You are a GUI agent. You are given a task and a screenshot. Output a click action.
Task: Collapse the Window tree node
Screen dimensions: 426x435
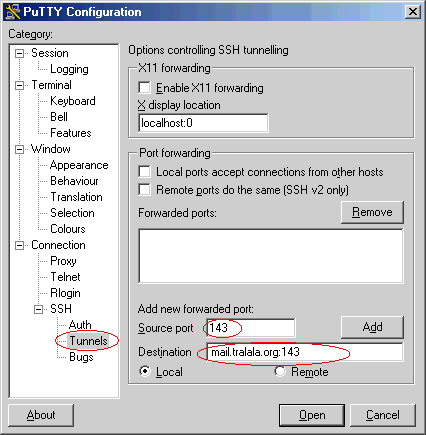tap(20, 150)
